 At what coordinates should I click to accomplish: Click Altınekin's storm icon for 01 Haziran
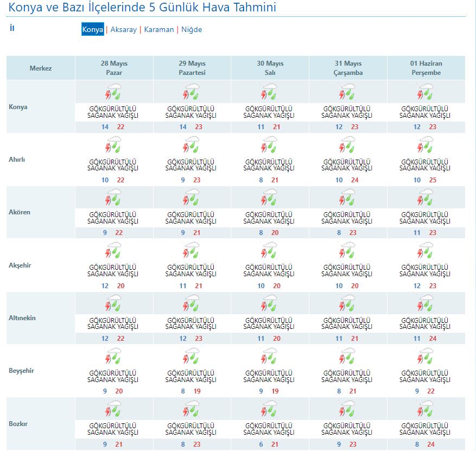click(426, 304)
